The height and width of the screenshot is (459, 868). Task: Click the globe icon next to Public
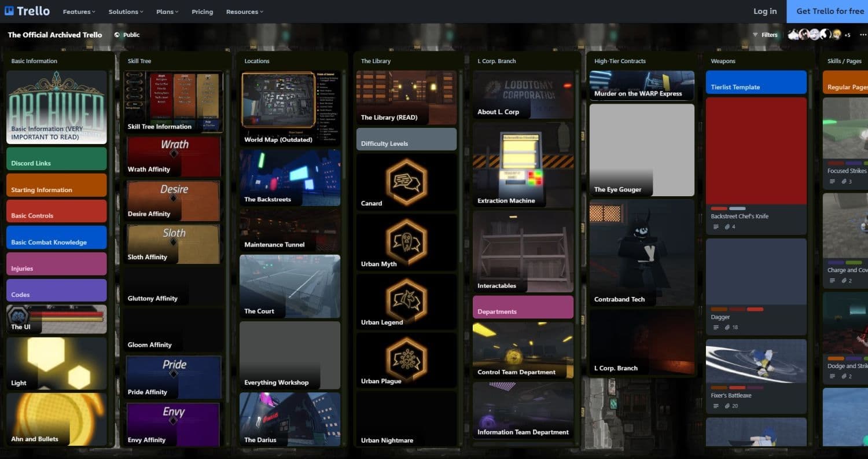click(x=117, y=35)
